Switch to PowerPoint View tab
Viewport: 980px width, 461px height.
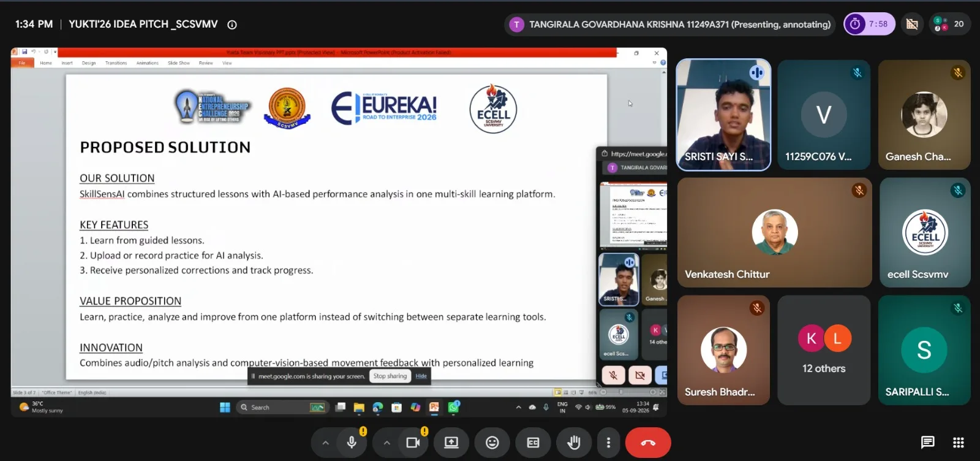pos(227,63)
